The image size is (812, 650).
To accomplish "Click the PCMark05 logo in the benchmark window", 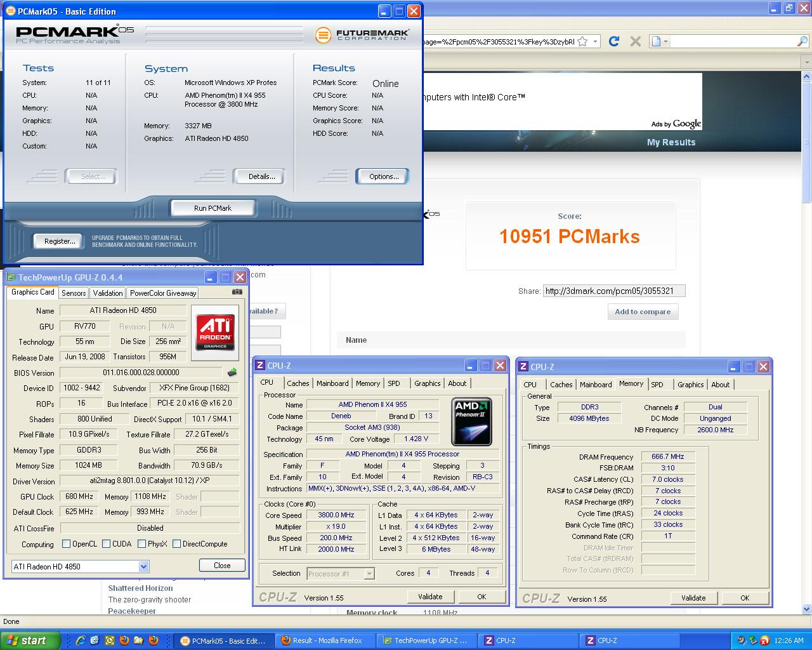I will click(x=75, y=34).
